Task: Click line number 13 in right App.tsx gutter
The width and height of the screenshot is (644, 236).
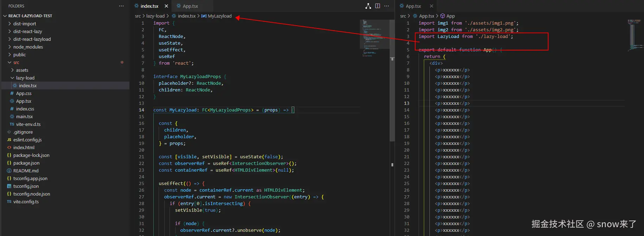Action: tap(407, 103)
